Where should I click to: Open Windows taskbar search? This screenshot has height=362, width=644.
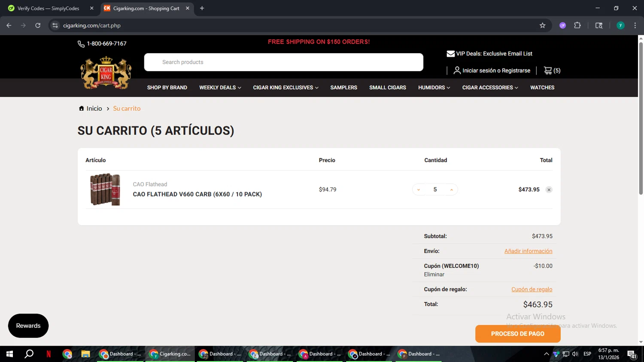pyautogui.click(x=29, y=354)
